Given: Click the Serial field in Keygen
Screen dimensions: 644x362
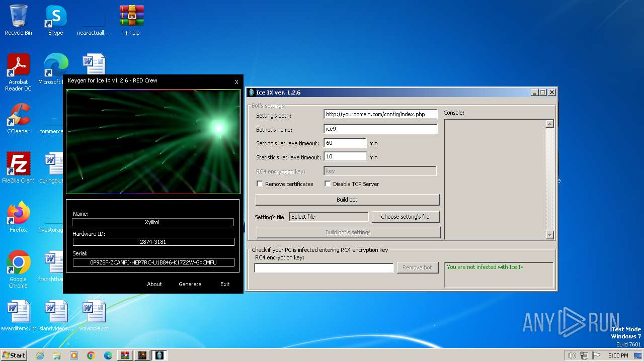Looking at the screenshot, I should (153, 262).
